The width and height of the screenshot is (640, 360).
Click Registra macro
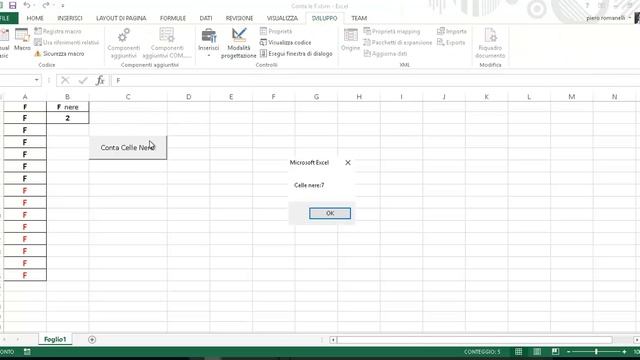coord(58,31)
